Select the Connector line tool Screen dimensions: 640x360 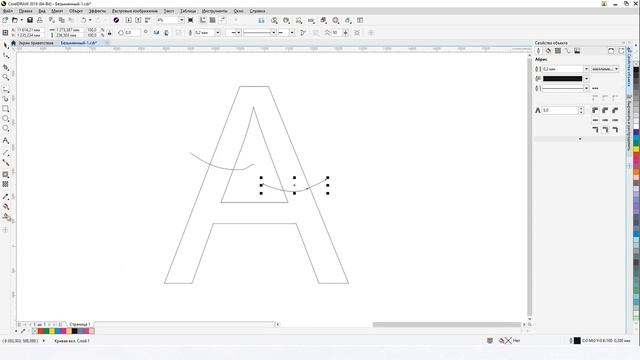[6, 162]
